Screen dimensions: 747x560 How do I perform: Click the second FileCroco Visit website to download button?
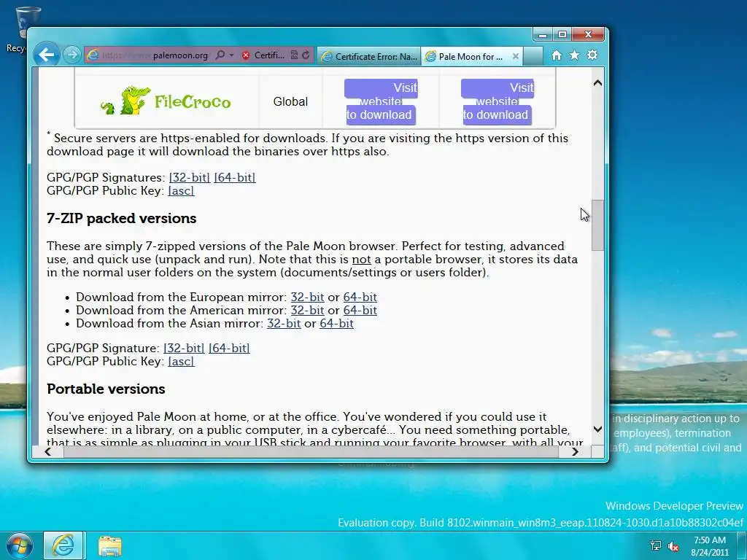click(x=497, y=101)
